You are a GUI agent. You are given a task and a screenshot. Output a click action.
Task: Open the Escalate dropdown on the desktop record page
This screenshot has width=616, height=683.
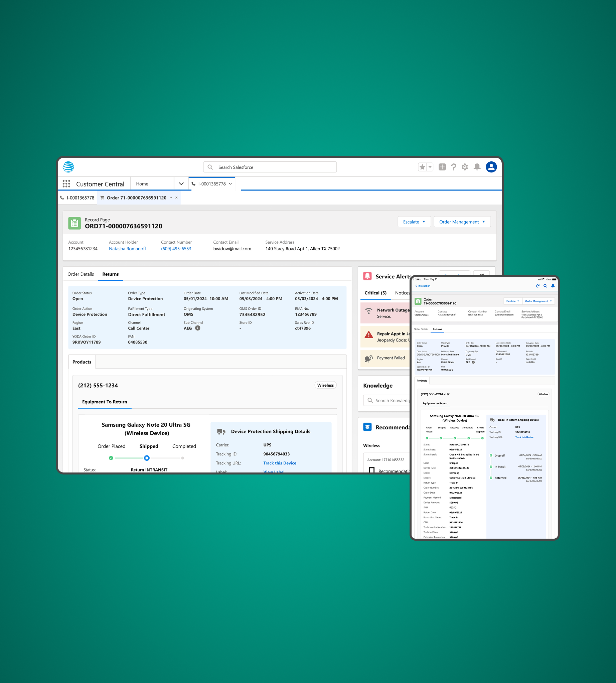click(414, 222)
